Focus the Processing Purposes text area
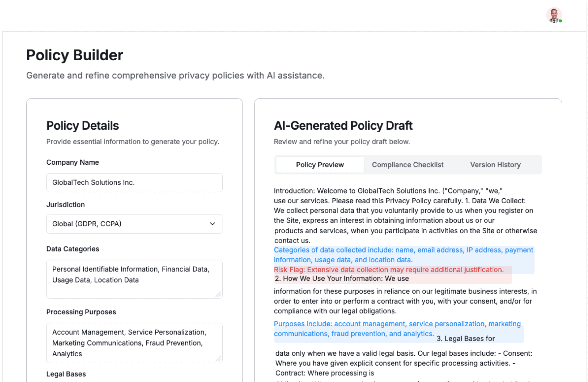 [x=134, y=343]
